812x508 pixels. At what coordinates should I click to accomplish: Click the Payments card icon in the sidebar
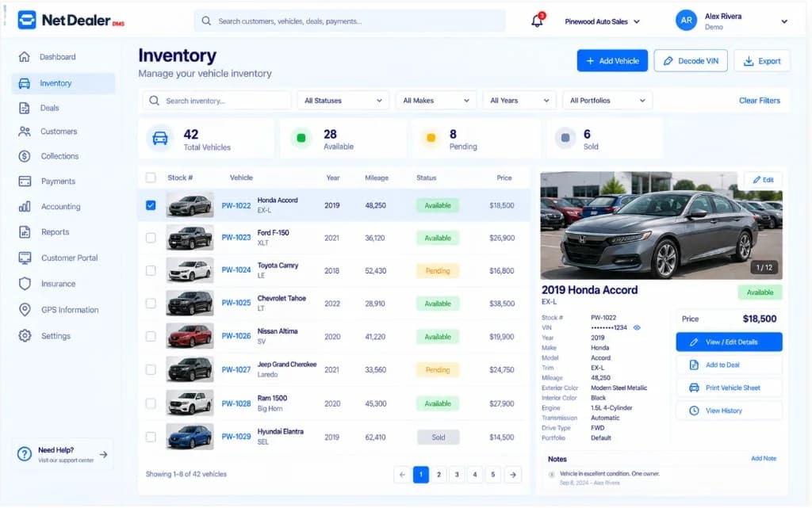pos(25,181)
